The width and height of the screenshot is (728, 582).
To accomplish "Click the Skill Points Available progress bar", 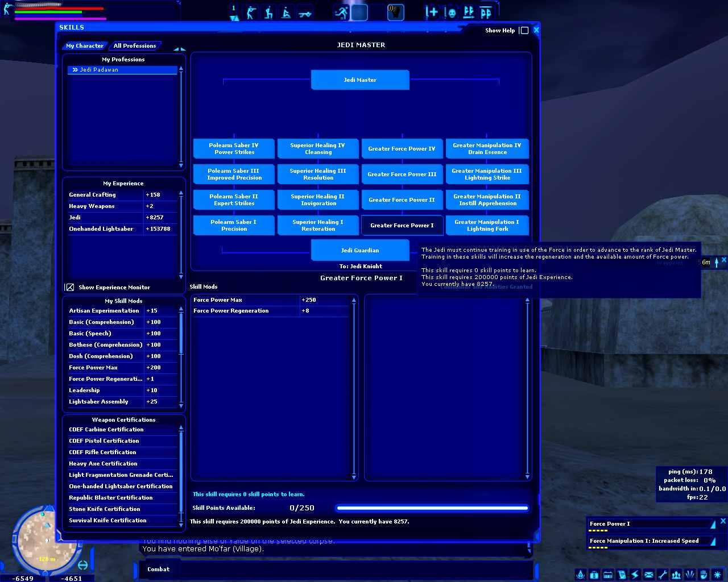I will click(432, 508).
